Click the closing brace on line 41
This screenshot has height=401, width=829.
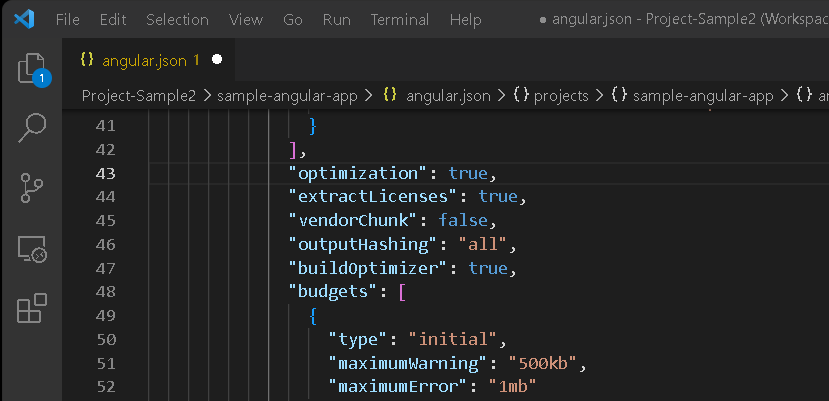(x=313, y=126)
